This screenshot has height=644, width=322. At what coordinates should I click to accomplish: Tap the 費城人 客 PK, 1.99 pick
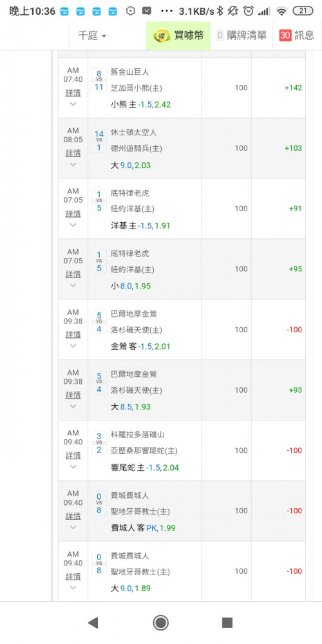coord(144,528)
